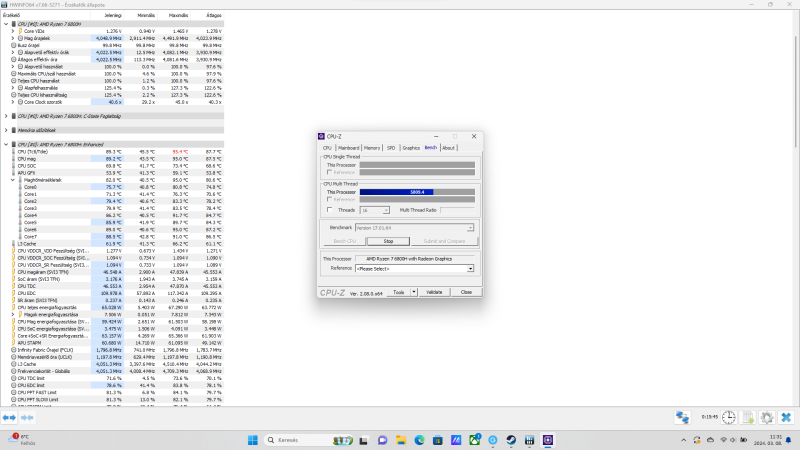The image size is (800, 450).
Task: Switch to SPD tab
Action: 391,148
